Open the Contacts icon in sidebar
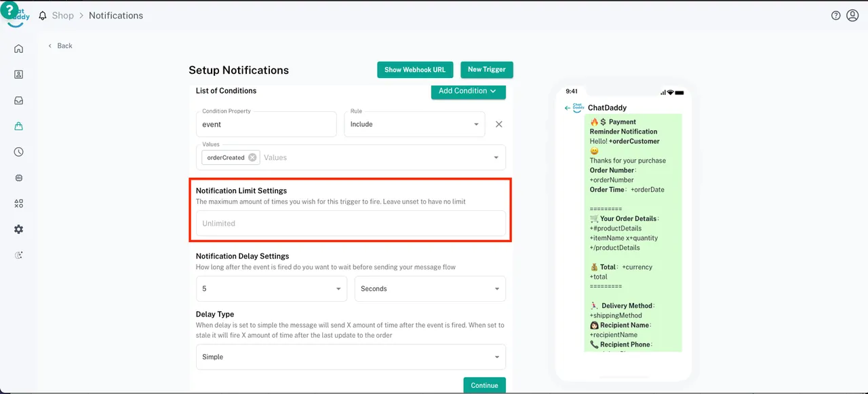Image resolution: width=868 pixels, height=394 pixels. coord(18,75)
